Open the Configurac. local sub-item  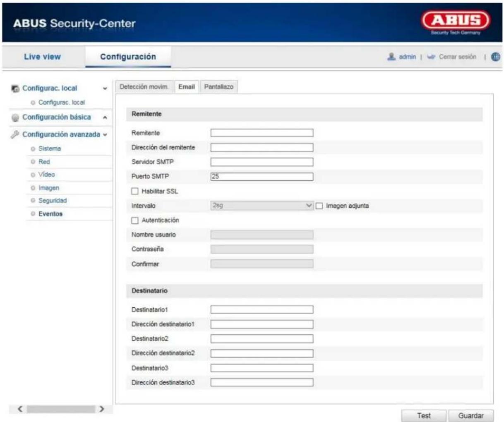pos(62,102)
